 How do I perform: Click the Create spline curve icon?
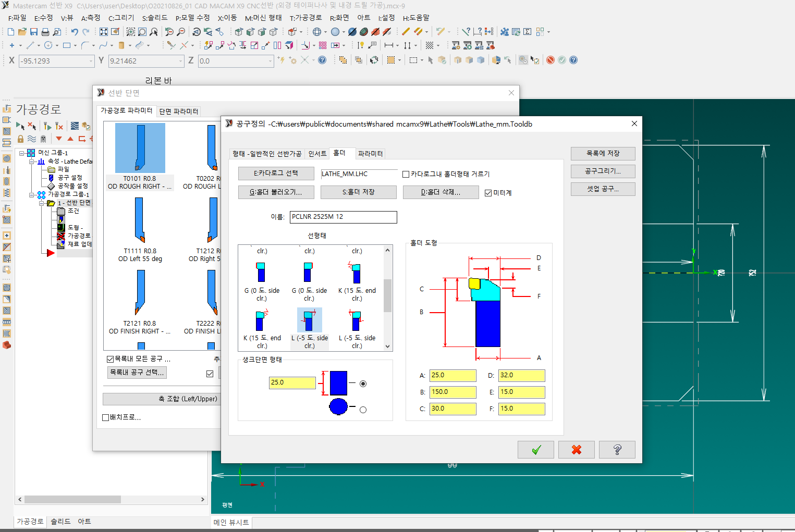(103, 45)
